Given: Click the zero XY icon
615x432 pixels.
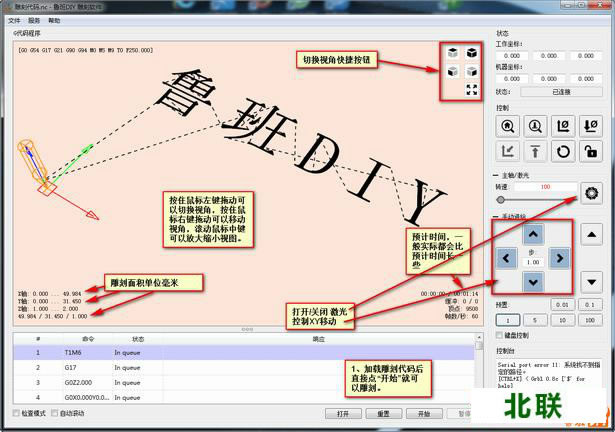Looking at the screenshot, I should click(x=564, y=126).
